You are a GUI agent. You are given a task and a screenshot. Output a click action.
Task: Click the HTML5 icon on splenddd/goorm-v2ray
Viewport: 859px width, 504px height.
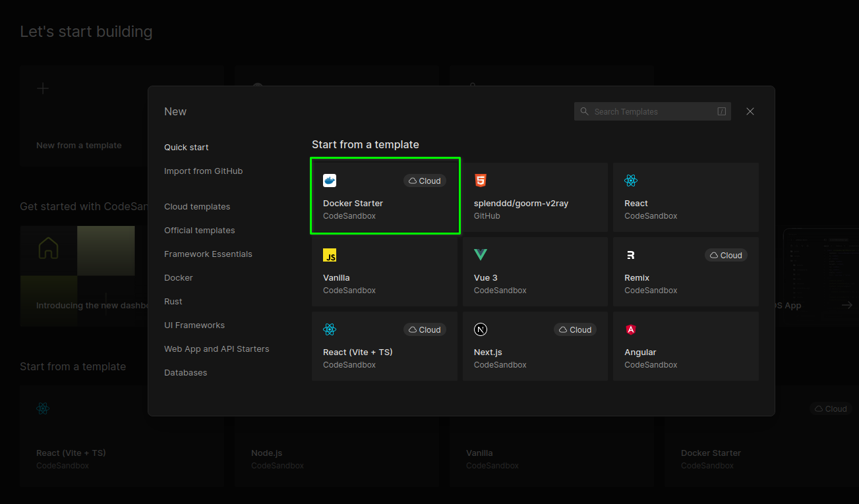tap(481, 181)
